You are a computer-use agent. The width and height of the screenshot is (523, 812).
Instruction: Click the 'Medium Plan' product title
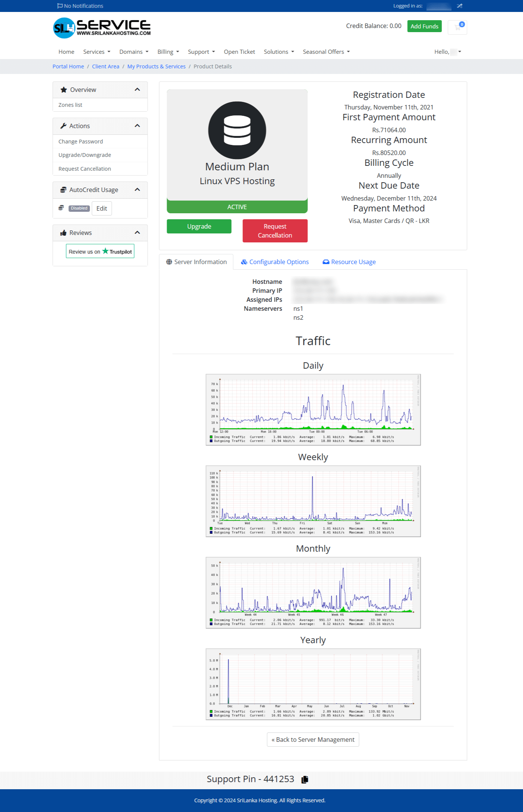click(237, 167)
